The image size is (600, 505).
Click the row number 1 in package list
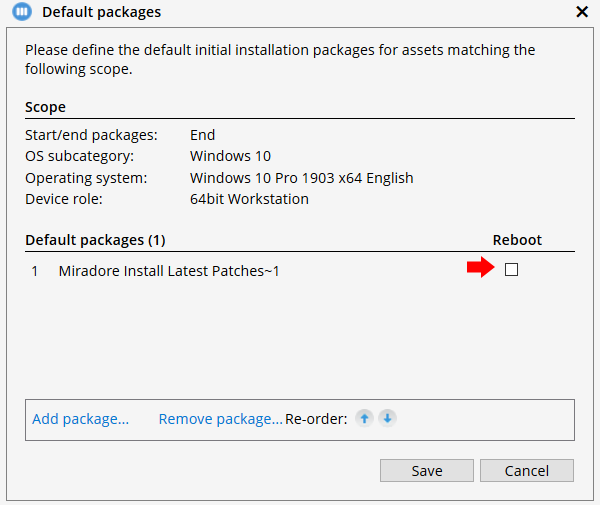click(x=34, y=271)
